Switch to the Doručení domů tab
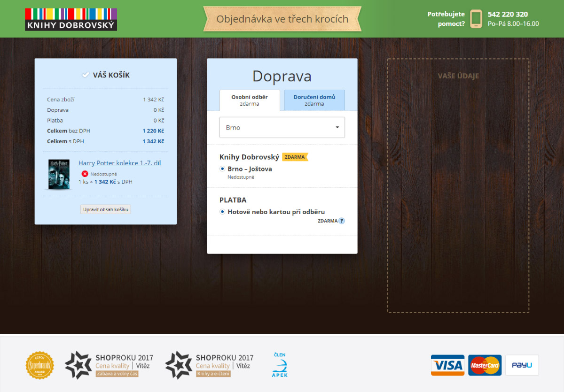This screenshot has height=392, width=564. (x=314, y=100)
